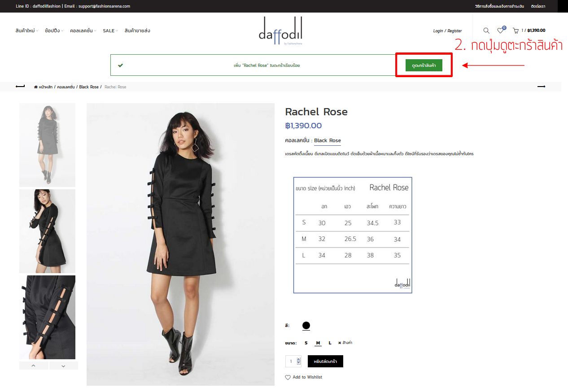The height and width of the screenshot is (392, 568).
Task: Click the Rachel Rose size chart image
Action: tap(353, 235)
